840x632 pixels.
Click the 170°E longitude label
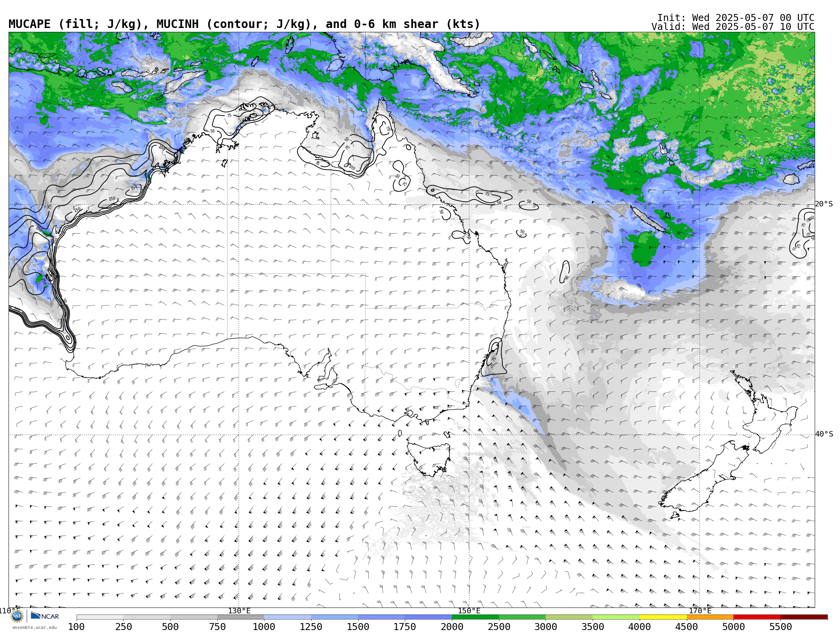point(700,611)
